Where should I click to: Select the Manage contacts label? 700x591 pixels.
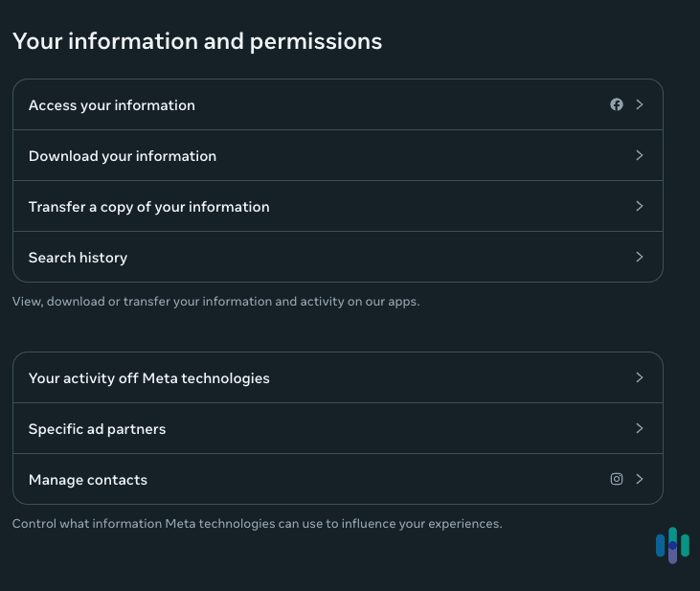(x=88, y=480)
